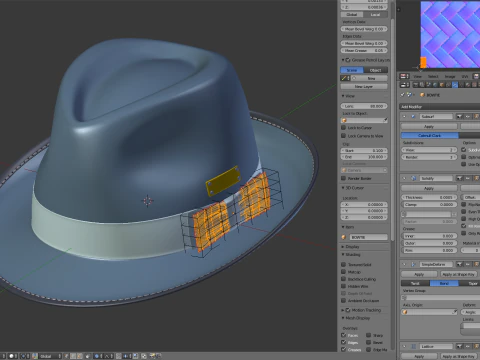This screenshot has width=480, height=360.
Task: Enable Textured Solid checkbox
Action: [343, 264]
